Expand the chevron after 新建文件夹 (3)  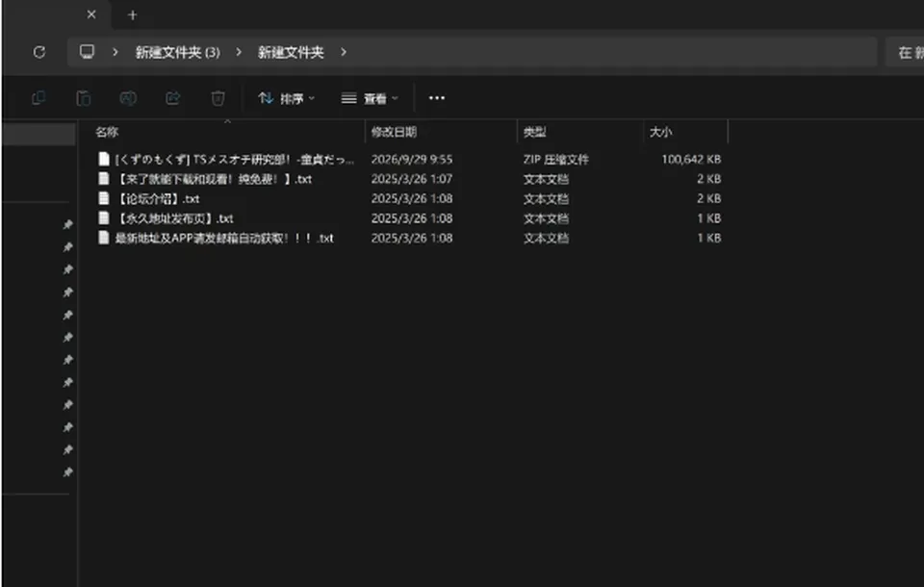pos(239,53)
